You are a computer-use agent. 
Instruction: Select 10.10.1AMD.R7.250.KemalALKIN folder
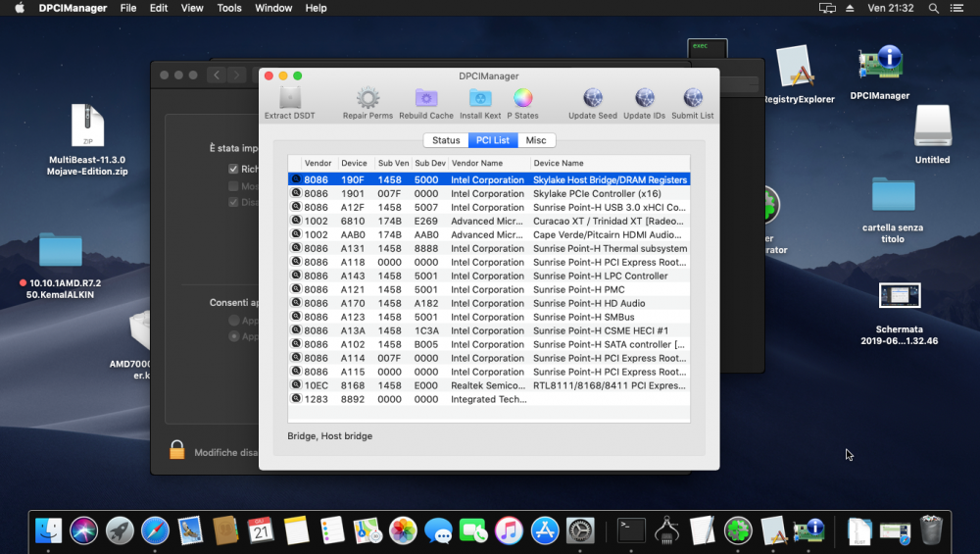tap(61, 251)
